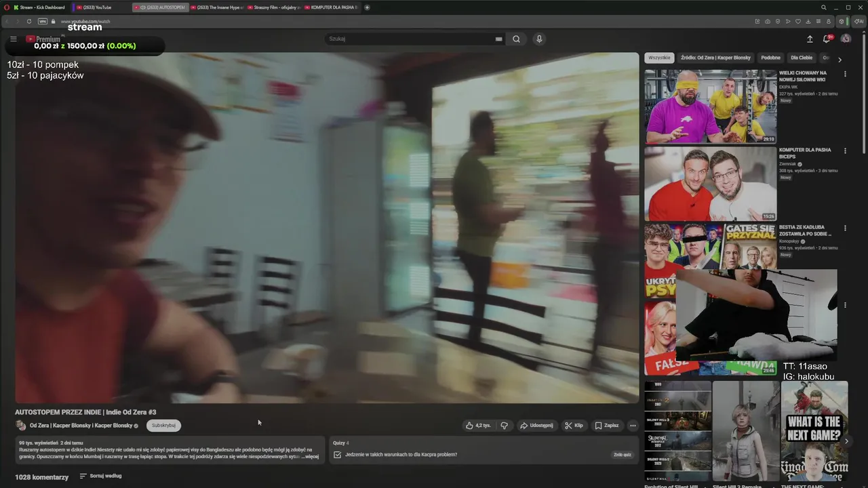
Task: Open the snapshot edit icon in address bar
Action: click(757, 21)
